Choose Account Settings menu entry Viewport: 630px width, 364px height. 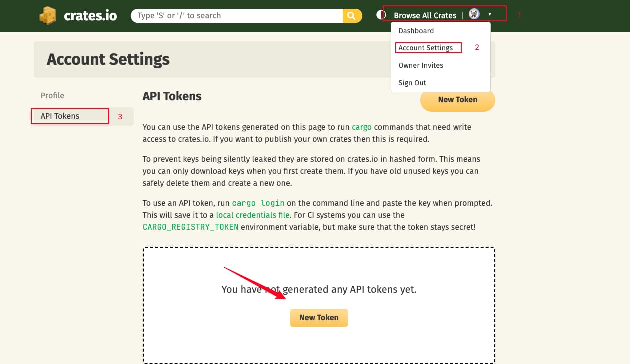point(426,48)
